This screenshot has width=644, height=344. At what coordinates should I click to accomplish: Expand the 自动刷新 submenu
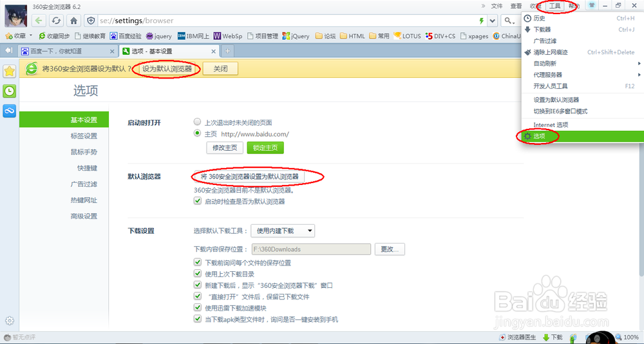[582, 63]
